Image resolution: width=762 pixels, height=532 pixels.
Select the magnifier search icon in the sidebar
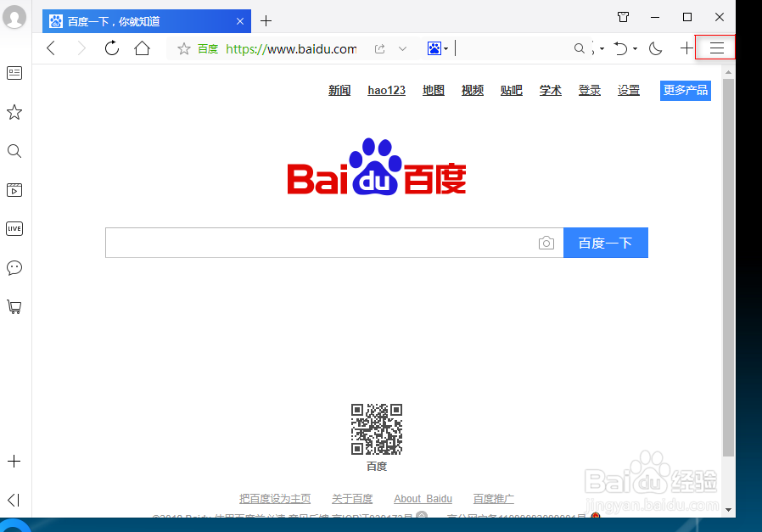tap(14, 151)
